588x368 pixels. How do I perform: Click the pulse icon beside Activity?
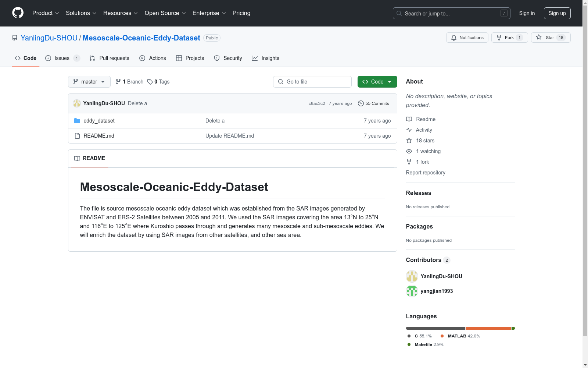pyautogui.click(x=409, y=130)
